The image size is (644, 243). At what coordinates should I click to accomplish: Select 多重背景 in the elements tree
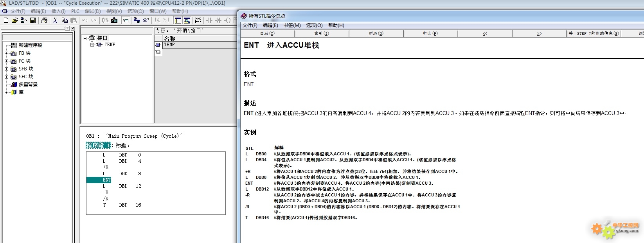pos(28,85)
